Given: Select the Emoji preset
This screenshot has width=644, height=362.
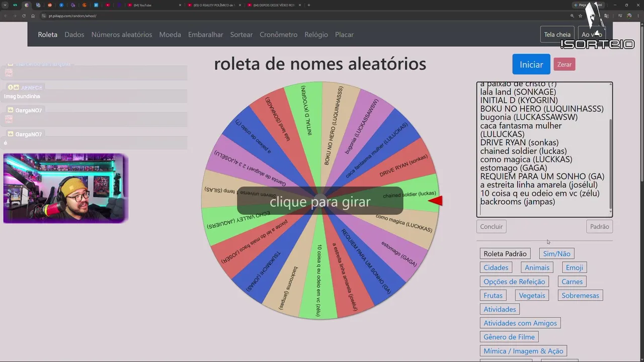Looking at the screenshot, I should pos(575,268).
